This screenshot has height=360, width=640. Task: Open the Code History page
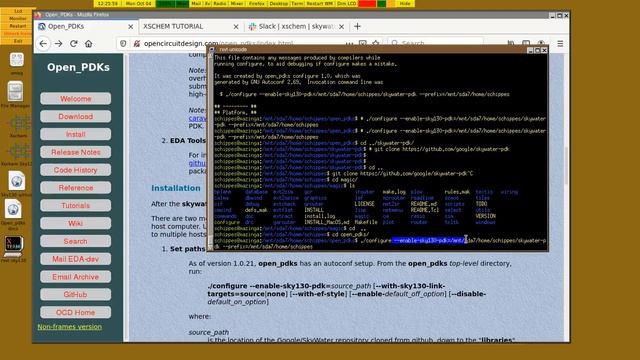[76, 170]
